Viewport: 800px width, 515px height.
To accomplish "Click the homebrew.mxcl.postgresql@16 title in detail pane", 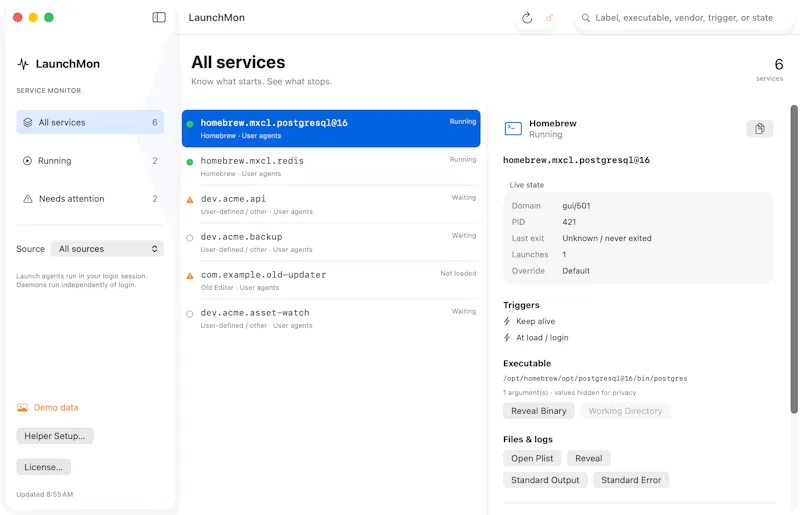I will (576, 160).
